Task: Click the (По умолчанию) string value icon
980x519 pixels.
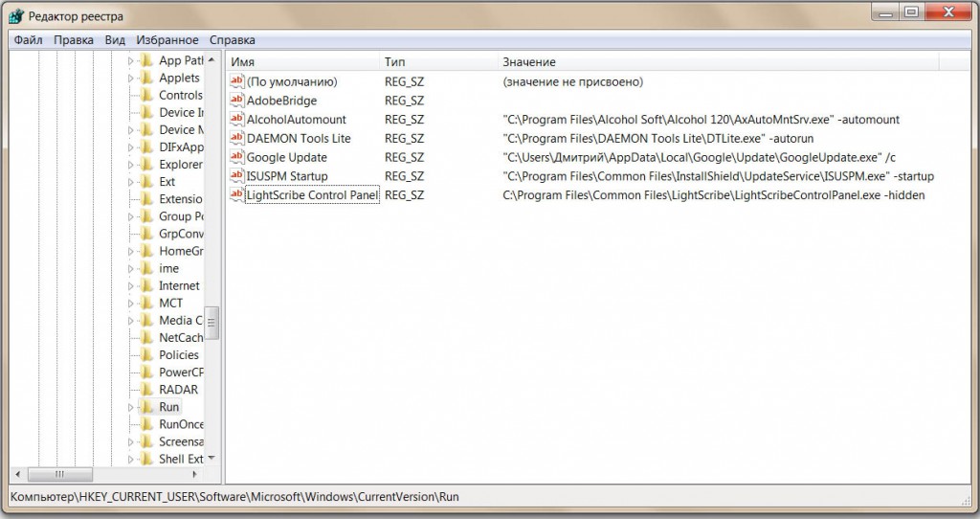Action: click(237, 81)
